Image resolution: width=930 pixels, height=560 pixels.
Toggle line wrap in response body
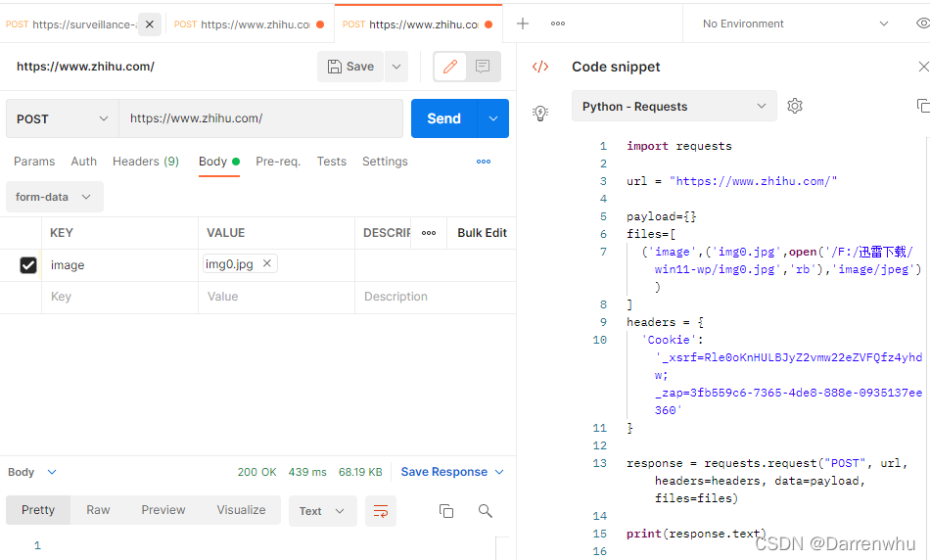(x=380, y=511)
